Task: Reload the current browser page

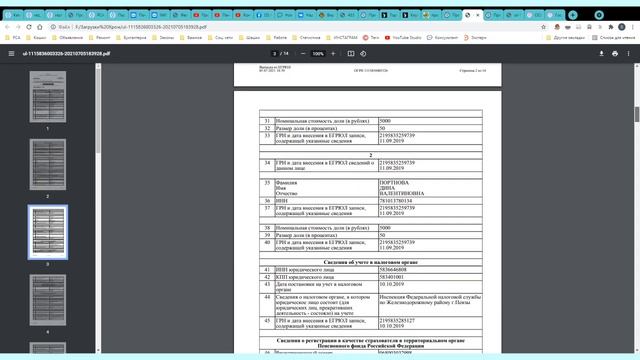Action: coord(29,27)
